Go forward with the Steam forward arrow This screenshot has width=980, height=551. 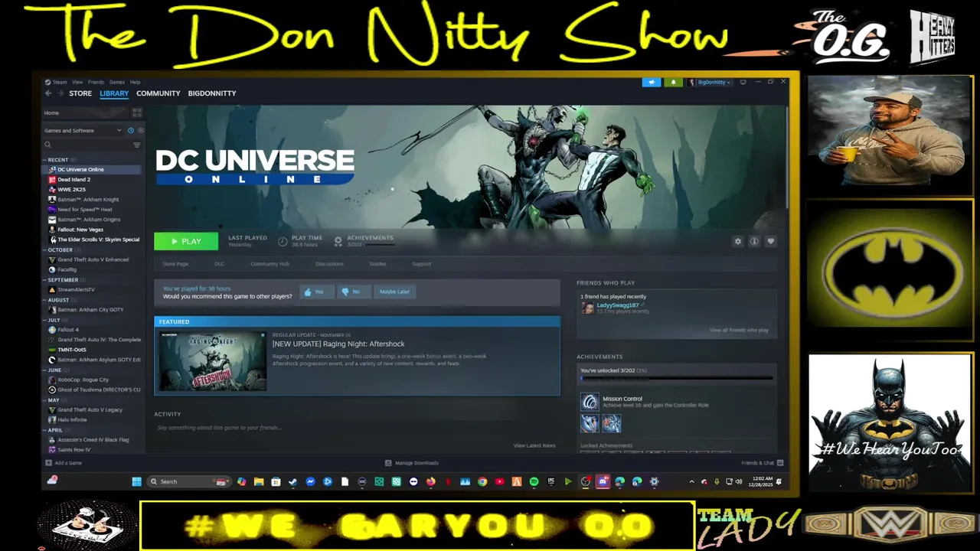(x=60, y=93)
